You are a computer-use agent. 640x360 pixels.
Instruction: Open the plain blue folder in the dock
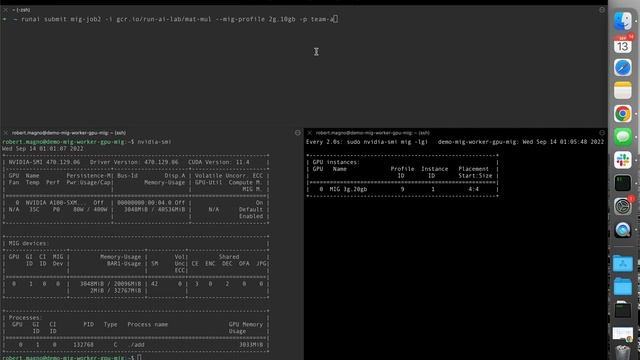coord(622,287)
